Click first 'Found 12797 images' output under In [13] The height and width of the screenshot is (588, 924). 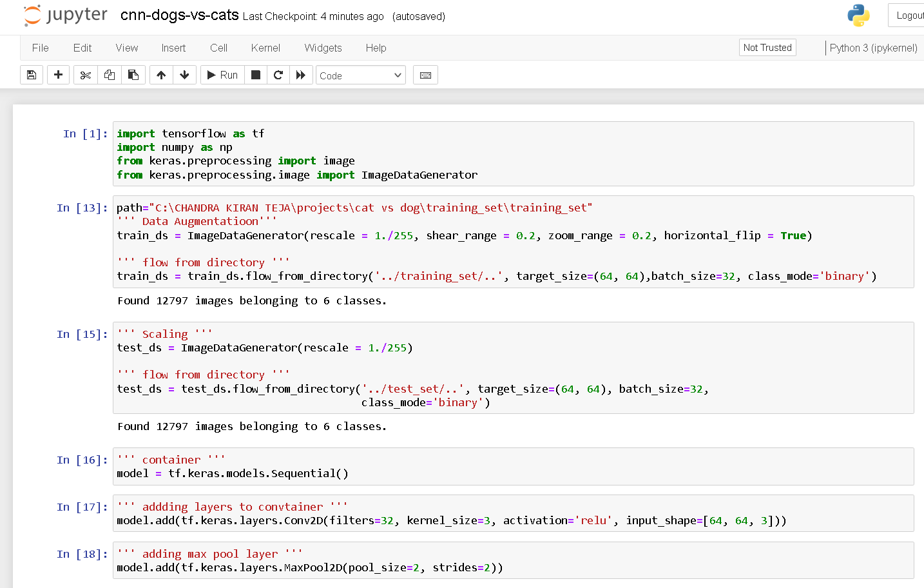tap(252, 300)
